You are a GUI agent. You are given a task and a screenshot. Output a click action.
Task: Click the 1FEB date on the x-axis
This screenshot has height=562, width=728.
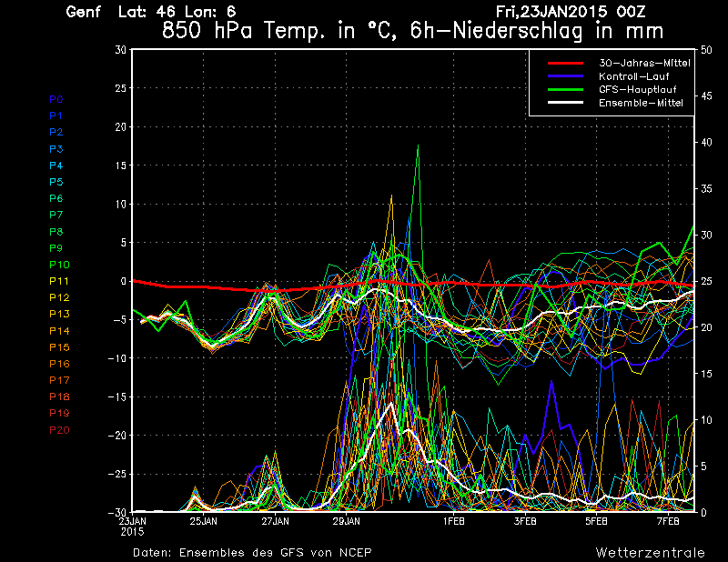point(453,521)
